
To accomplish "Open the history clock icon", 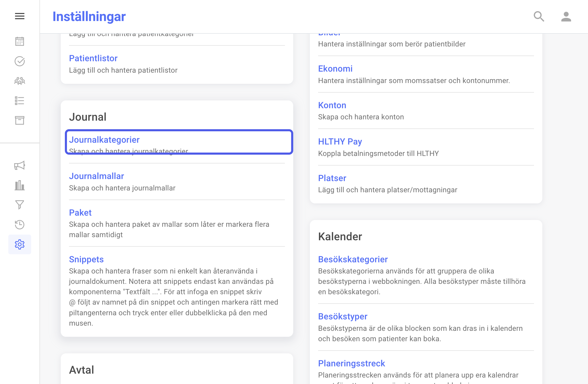I will 20,225.
